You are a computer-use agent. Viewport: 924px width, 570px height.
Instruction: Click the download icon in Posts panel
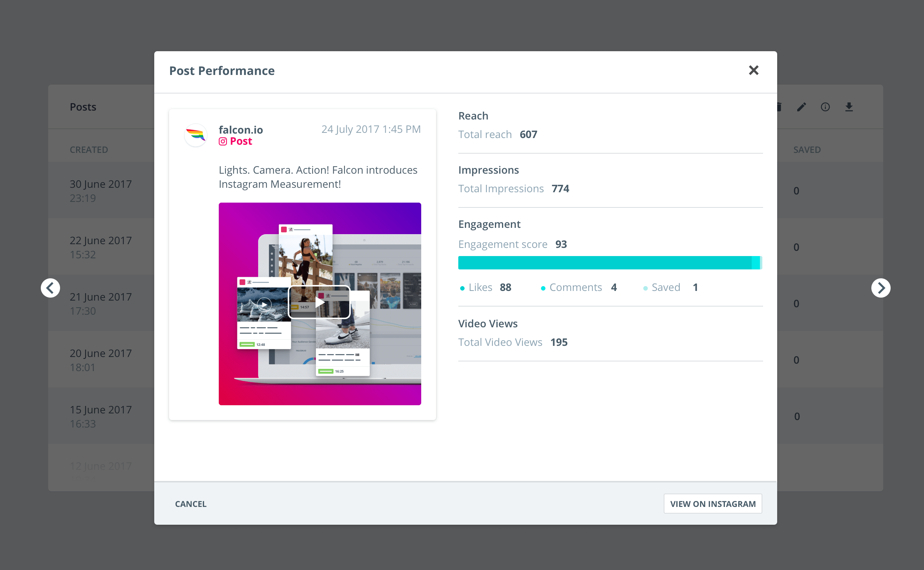[849, 107]
